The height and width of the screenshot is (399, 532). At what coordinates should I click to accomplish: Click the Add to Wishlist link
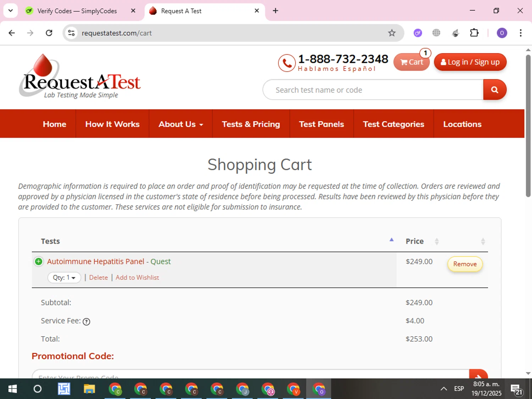(x=137, y=277)
